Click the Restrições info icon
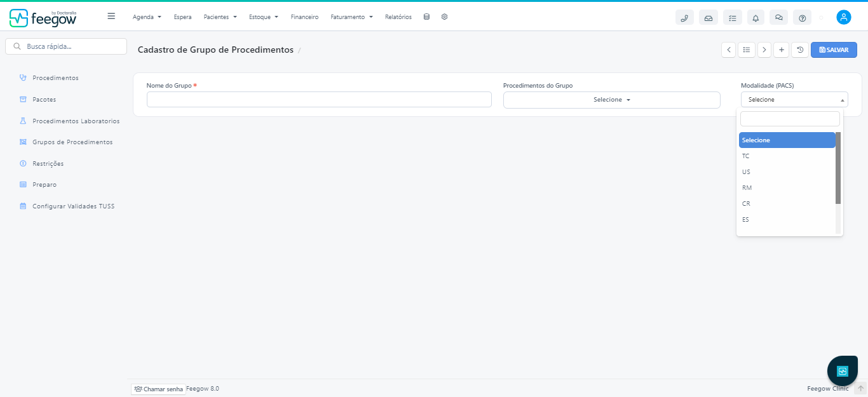This screenshot has width=868, height=397. pyautogui.click(x=23, y=163)
